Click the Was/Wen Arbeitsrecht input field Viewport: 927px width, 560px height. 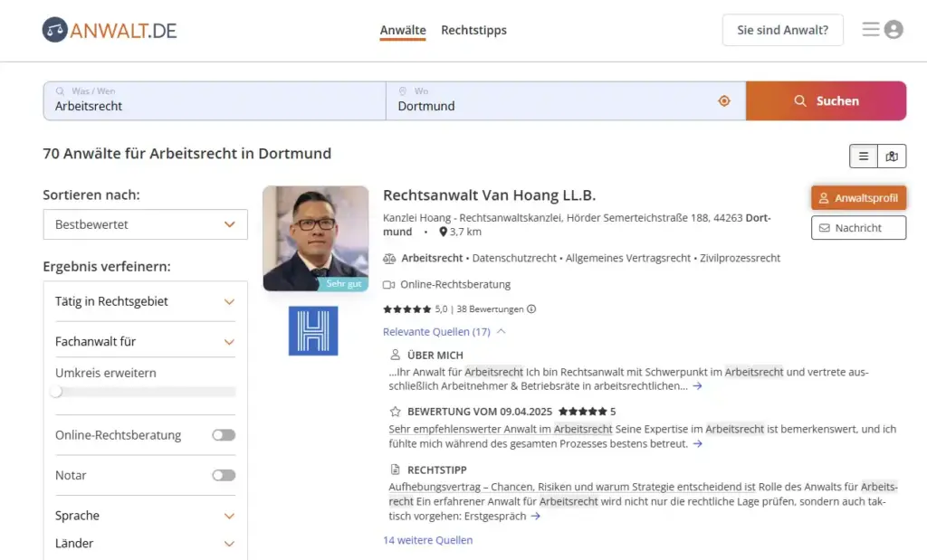215,101
